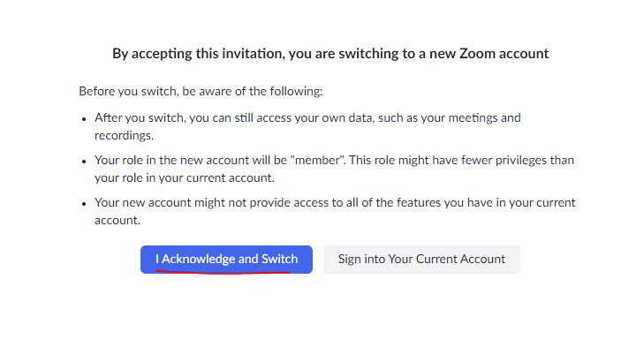Click the lone word 'account.' under third bullet
This screenshot has height=347, width=644.
click(x=117, y=221)
